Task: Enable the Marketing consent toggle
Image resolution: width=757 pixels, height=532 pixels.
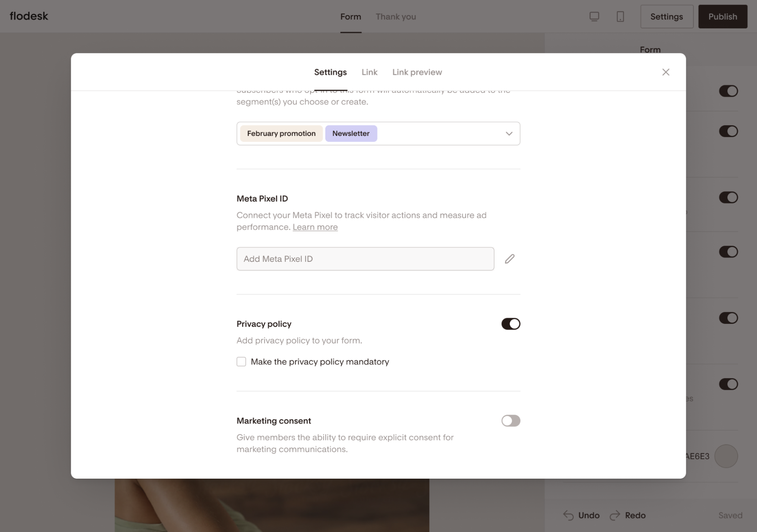Action: pyautogui.click(x=510, y=421)
